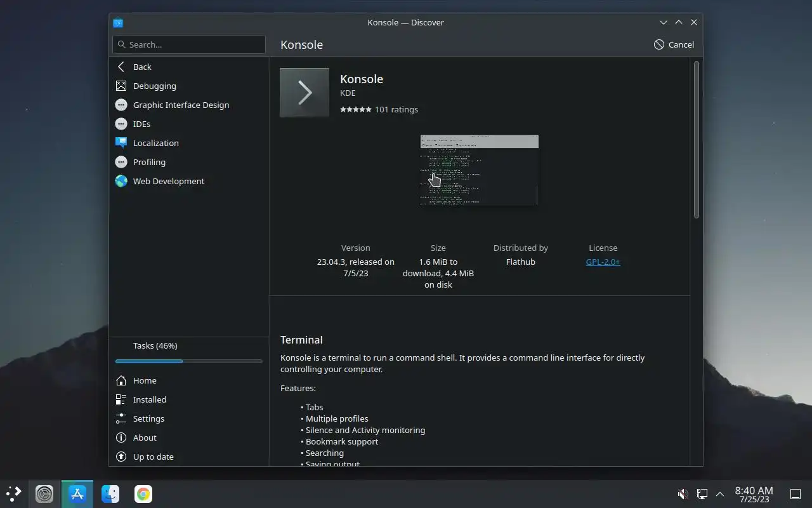Select the Profiling category icon
Image resolution: width=812 pixels, height=508 pixels.
coord(121,162)
